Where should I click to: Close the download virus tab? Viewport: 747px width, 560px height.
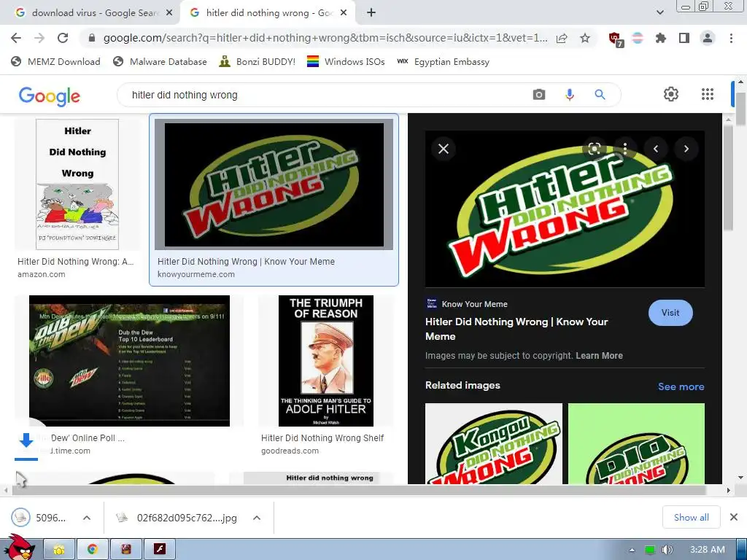point(169,13)
